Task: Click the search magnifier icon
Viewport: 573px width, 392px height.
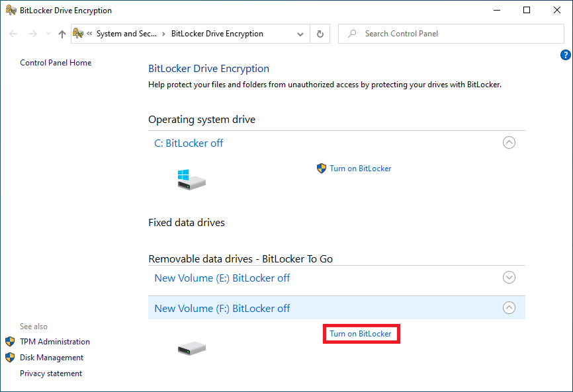Action: pos(352,34)
